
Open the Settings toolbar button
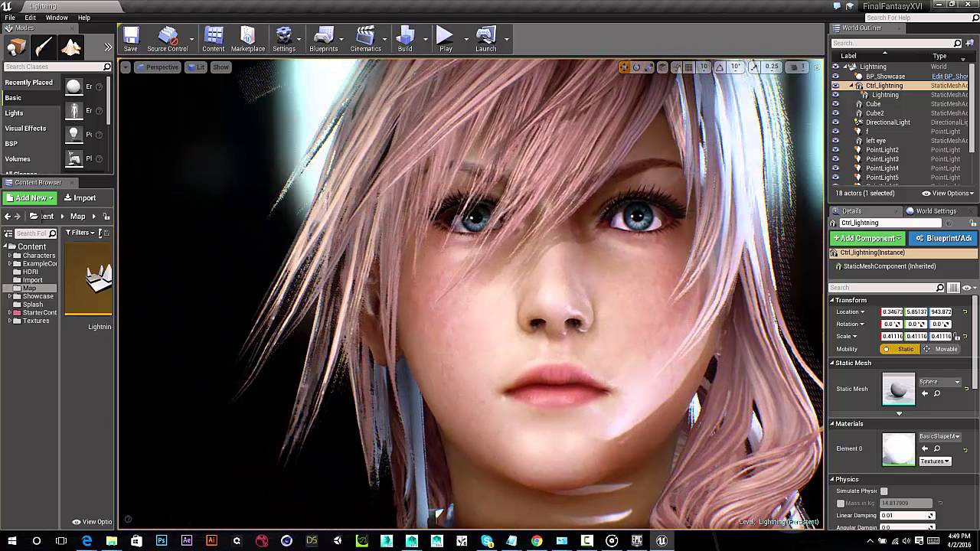pos(284,39)
